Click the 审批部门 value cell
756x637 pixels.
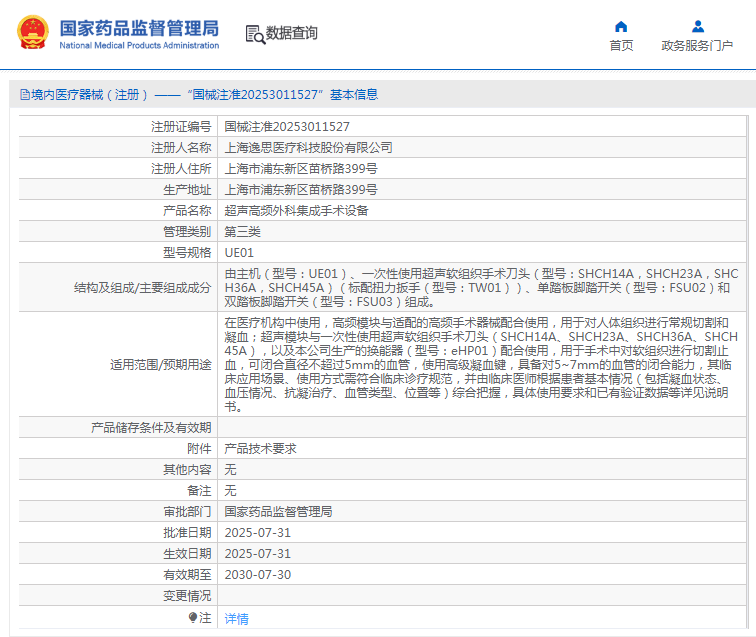click(x=278, y=512)
